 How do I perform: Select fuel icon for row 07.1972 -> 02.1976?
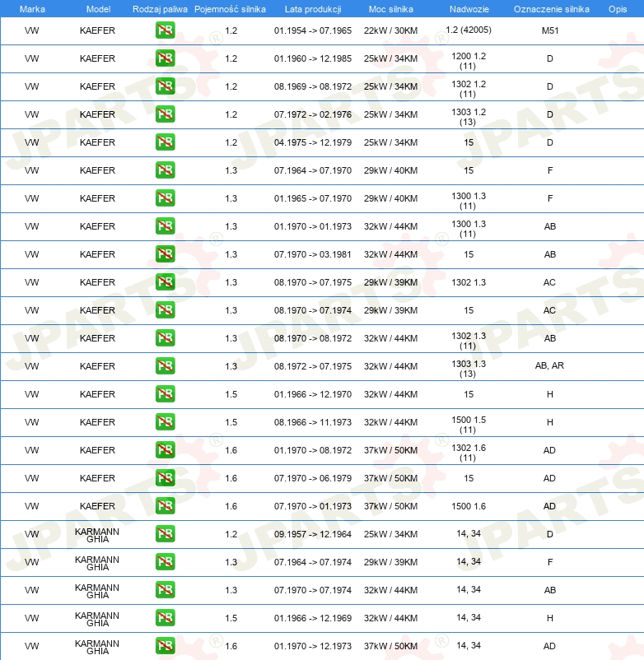[x=165, y=114]
